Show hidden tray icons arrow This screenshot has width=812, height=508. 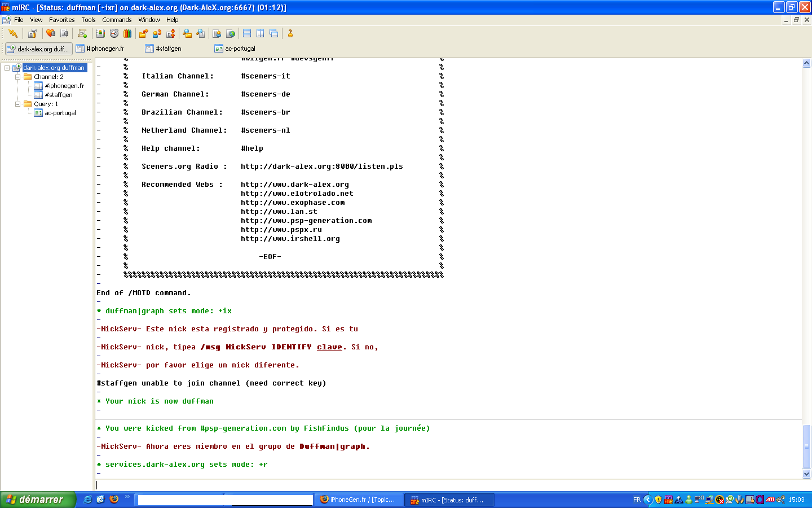tap(648, 500)
